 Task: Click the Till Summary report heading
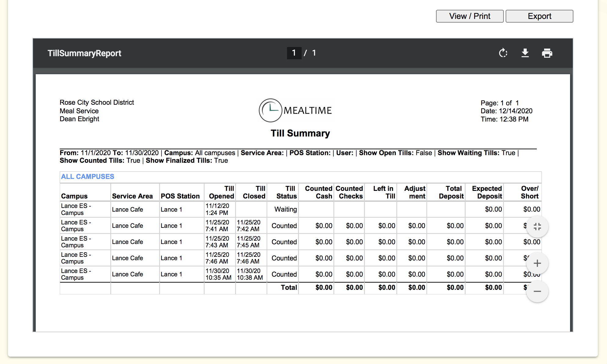300,133
